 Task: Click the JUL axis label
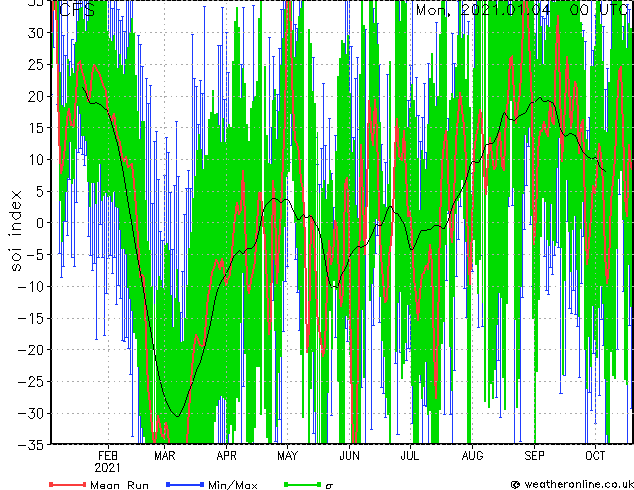410,456
